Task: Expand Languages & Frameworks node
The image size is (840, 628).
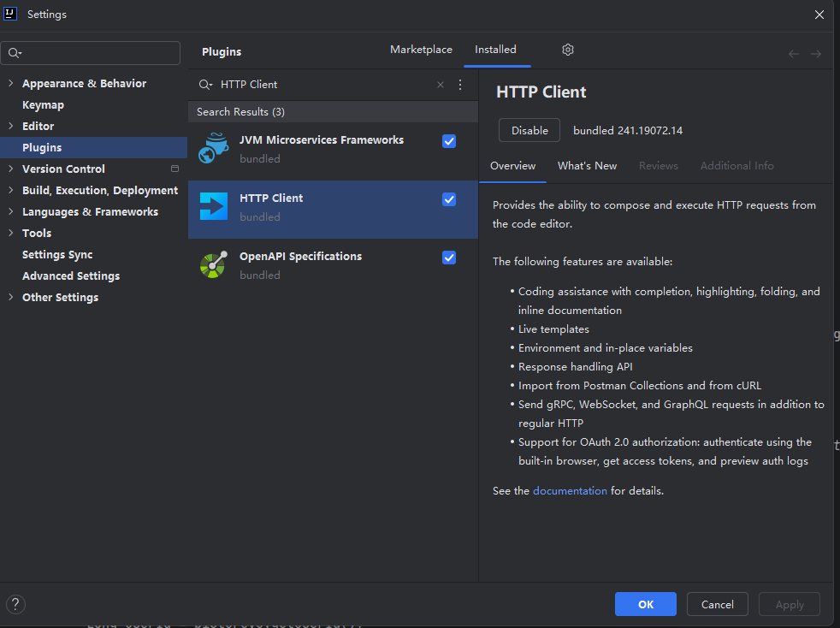Action: tap(11, 211)
